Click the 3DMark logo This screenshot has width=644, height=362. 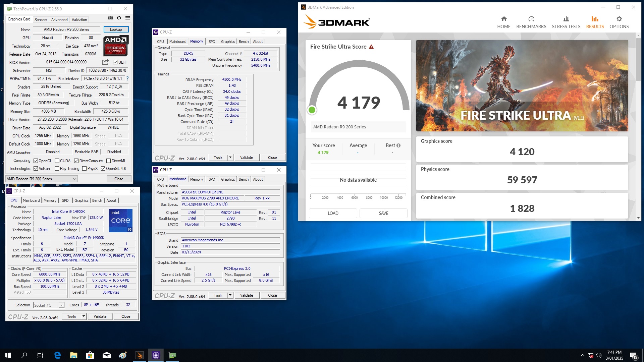click(336, 22)
